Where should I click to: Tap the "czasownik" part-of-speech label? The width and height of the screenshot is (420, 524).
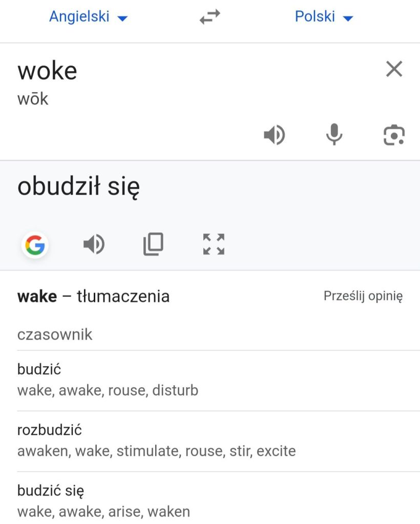(55, 334)
